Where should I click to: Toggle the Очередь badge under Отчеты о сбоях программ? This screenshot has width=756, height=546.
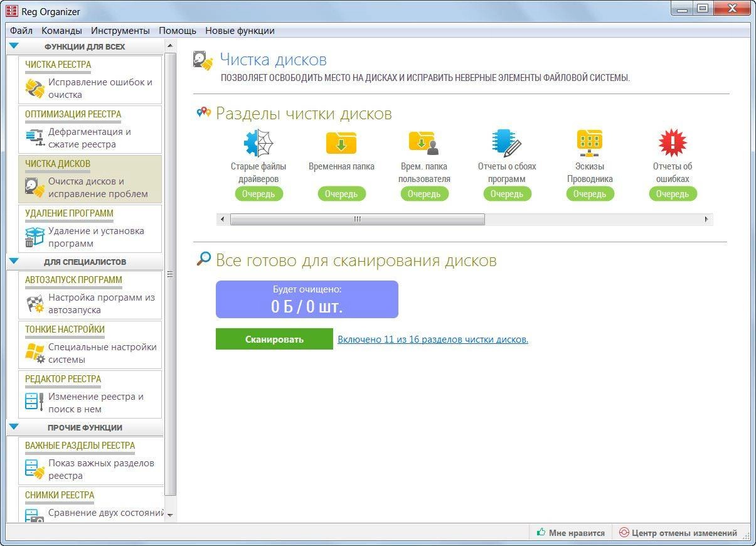tap(507, 194)
